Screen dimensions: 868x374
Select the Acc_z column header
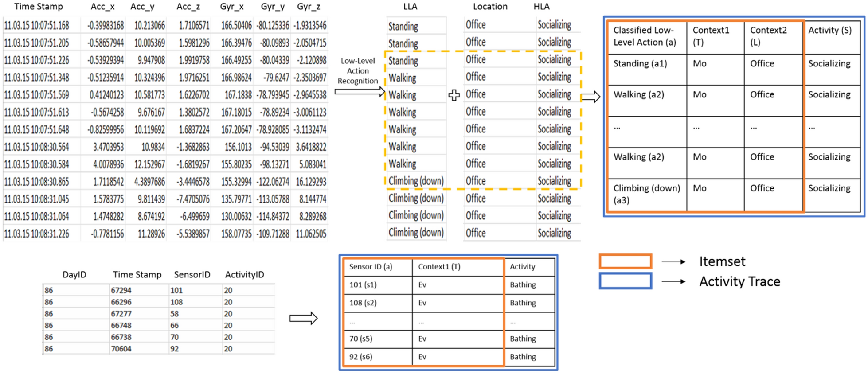tap(188, 7)
